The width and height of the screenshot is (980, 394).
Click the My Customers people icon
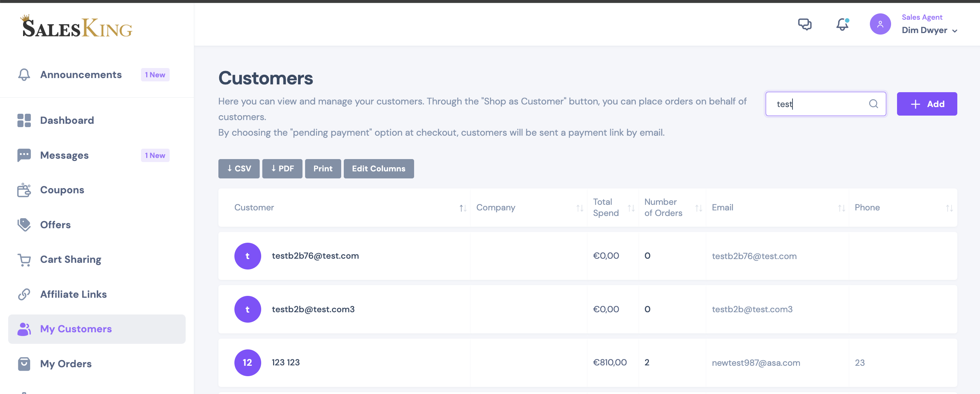(x=24, y=329)
